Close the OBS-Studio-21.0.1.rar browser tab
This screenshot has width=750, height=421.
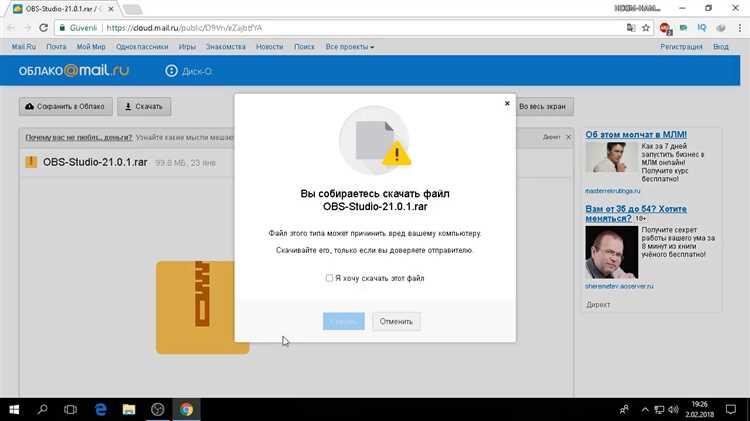coord(110,9)
